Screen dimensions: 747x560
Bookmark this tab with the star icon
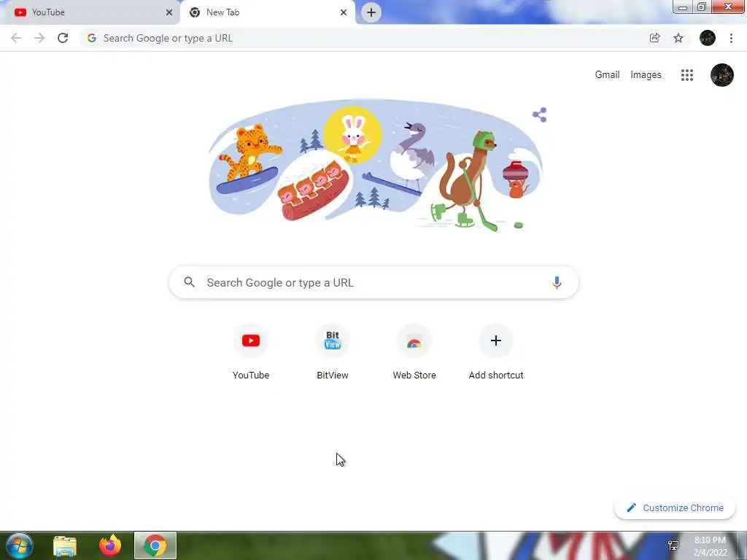pos(678,38)
